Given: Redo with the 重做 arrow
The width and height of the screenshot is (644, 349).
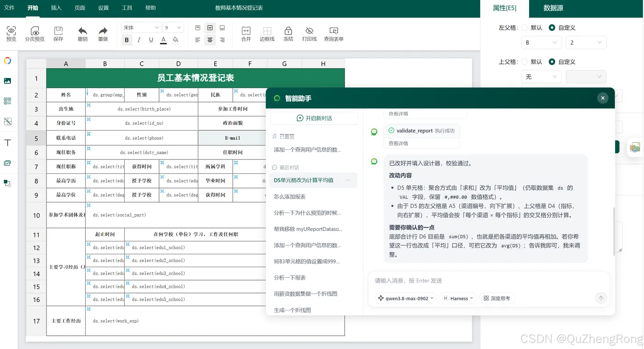Looking at the screenshot, I should [x=103, y=31].
